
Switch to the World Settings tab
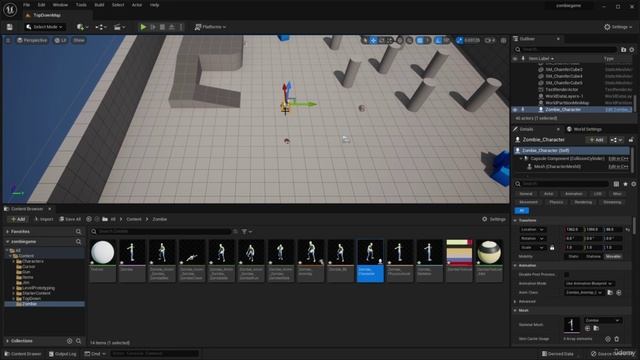tap(584, 129)
